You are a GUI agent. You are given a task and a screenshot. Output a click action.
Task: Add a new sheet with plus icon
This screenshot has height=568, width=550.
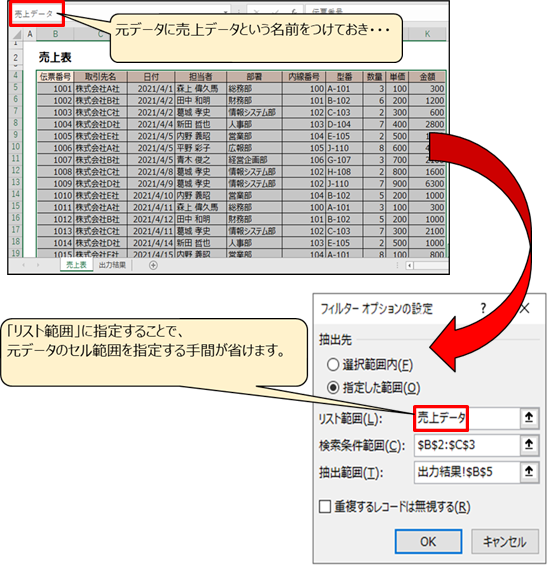click(153, 266)
